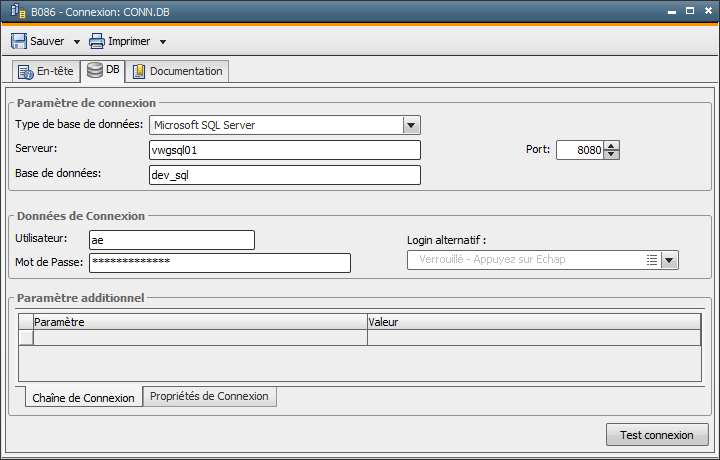Increase the Port value with up arrow
The image size is (720, 460).
(611, 146)
